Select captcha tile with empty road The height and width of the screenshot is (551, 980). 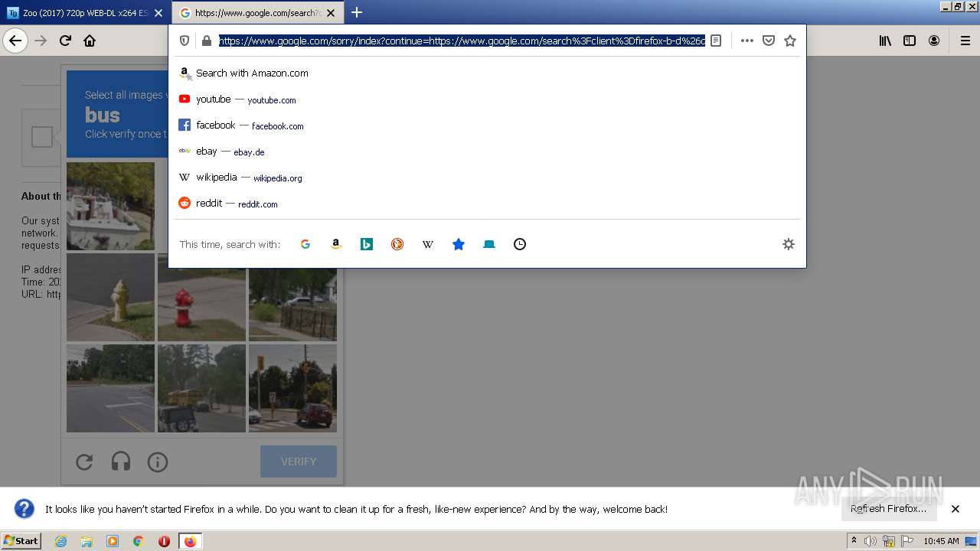pyautogui.click(x=110, y=388)
